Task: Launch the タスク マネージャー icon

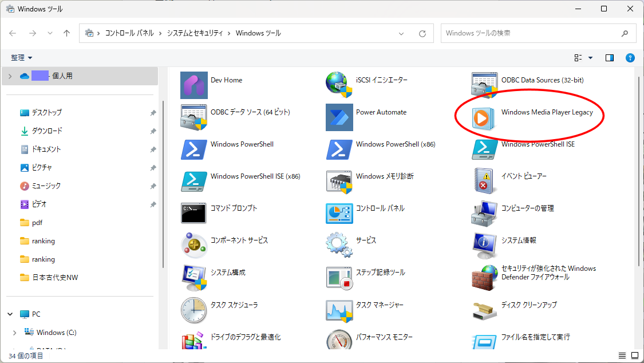Action: point(339,311)
